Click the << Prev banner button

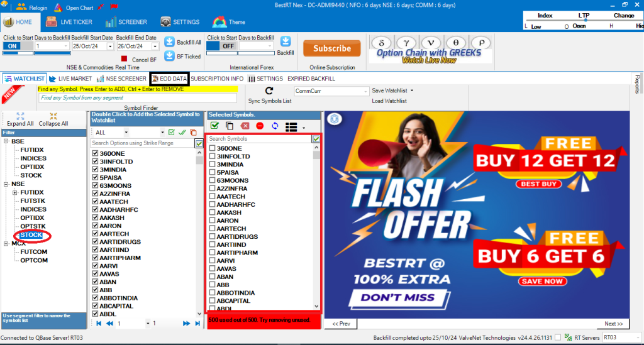341,324
